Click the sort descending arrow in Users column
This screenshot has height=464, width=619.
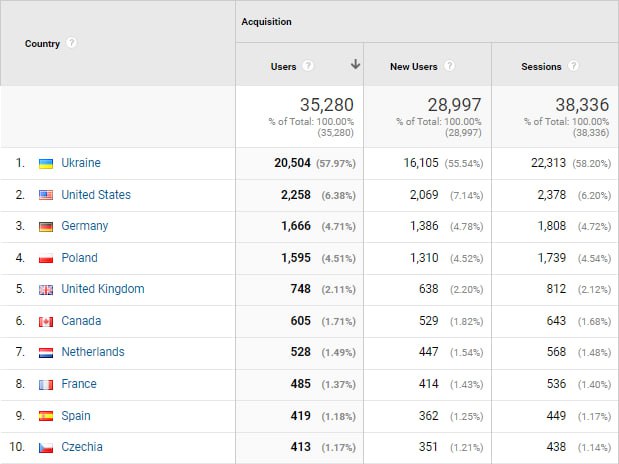coord(354,65)
